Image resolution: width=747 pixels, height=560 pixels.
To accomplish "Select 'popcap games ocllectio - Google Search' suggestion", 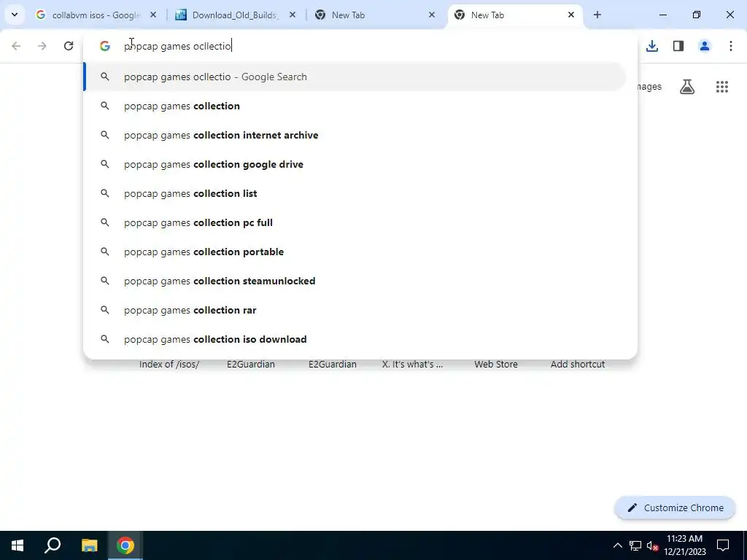I will click(x=355, y=77).
